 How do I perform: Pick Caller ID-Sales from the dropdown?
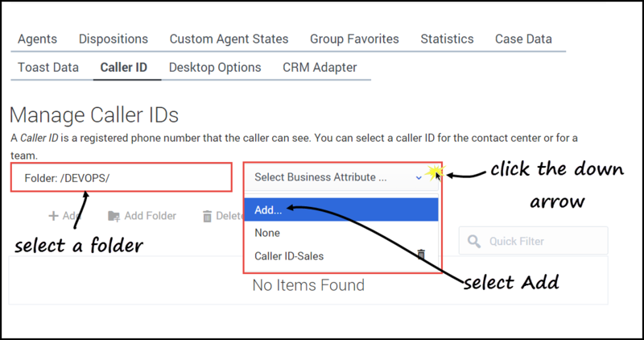point(289,256)
